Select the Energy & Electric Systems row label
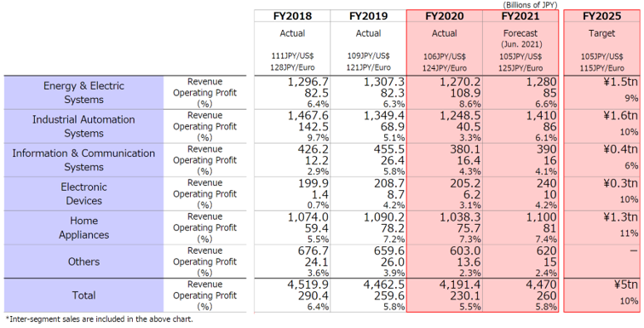Screen dimensions: 644x328 [x=83, y=92]
